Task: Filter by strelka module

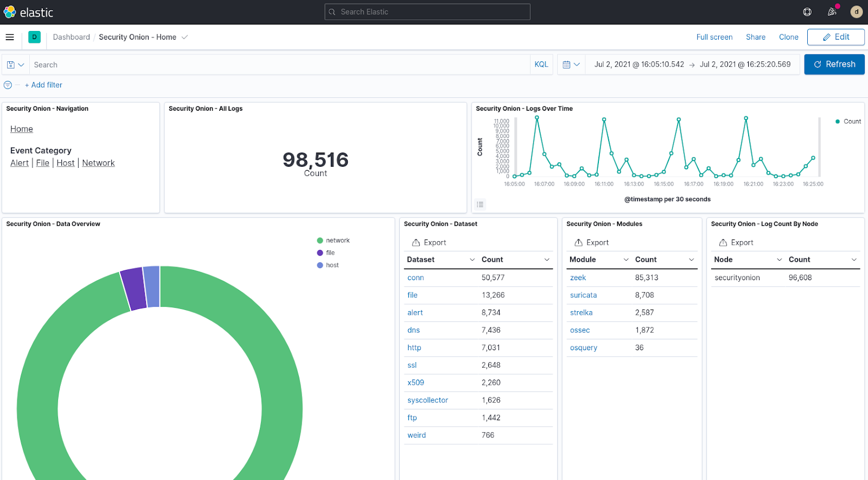Action: (x=581, y=313)
